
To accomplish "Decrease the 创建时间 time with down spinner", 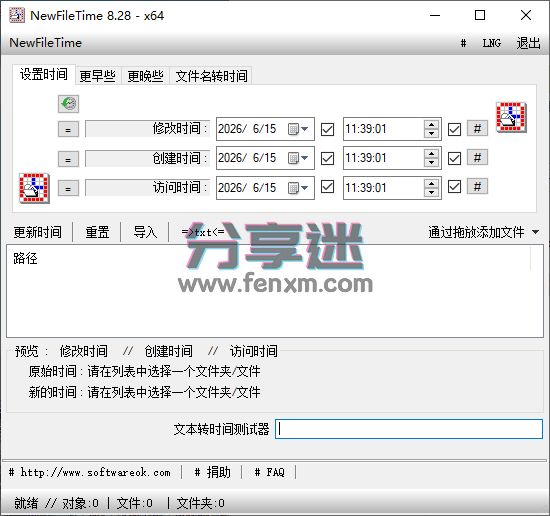I will tap(431, 162).
